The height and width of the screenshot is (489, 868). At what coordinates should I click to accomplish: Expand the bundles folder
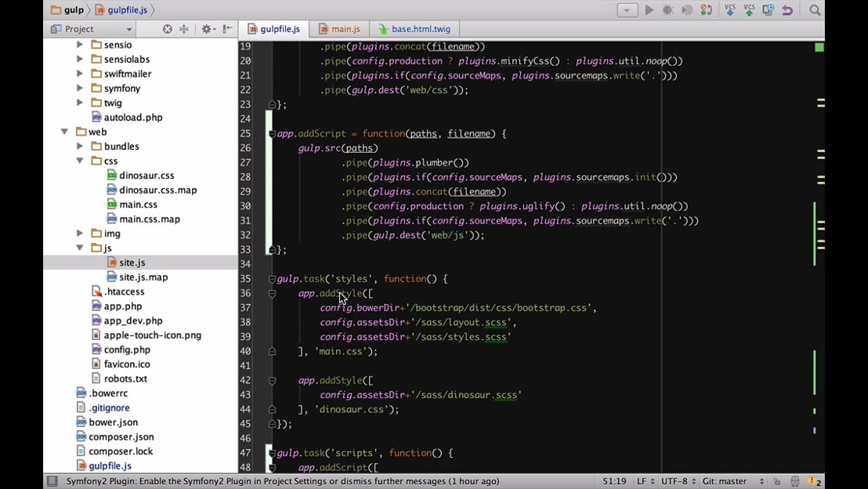point(80,147)
